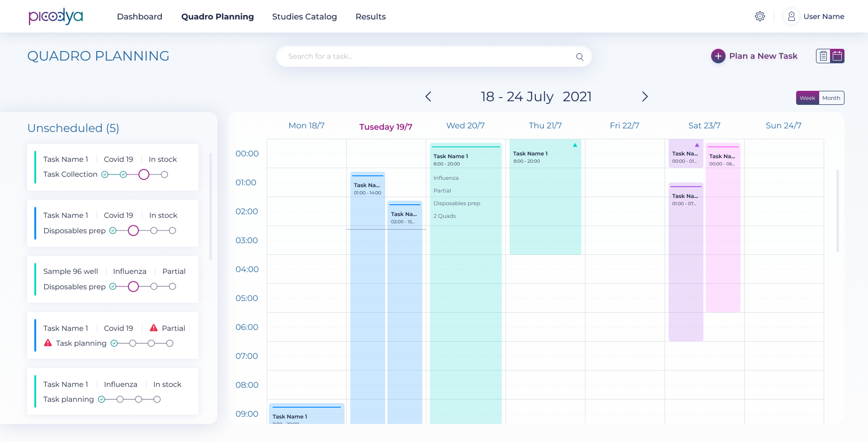Select Month view toggle
Viewport: 868px width, 442px height.
[x=831, y=98]
